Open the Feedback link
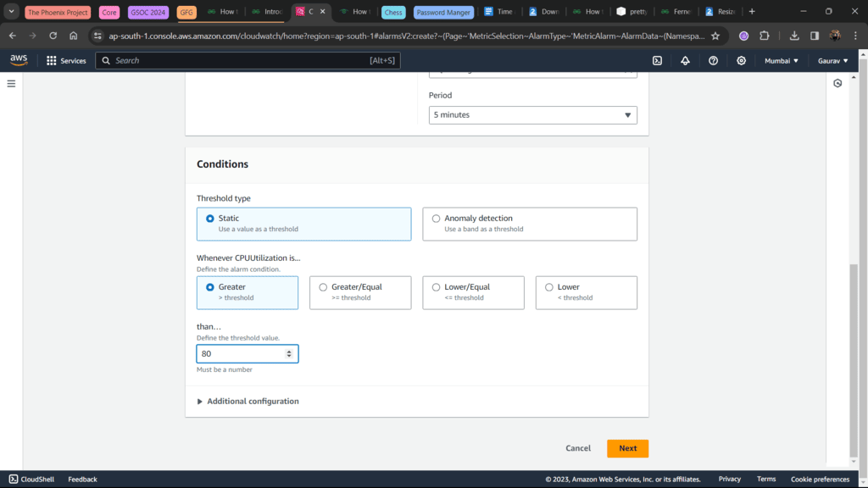Viewport: 868px width, 488px height. click(82, 480)
